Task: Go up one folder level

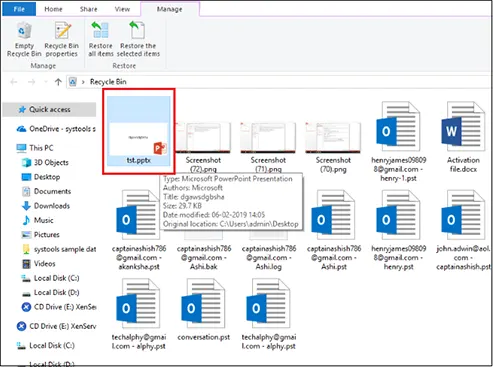Action: click(x=58, y=82)
